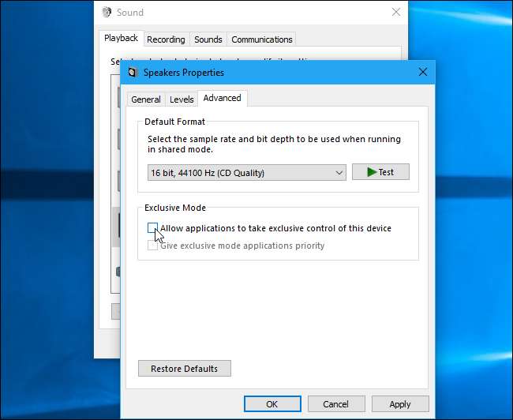Confirm with the OK button

[x=272, y=403]
